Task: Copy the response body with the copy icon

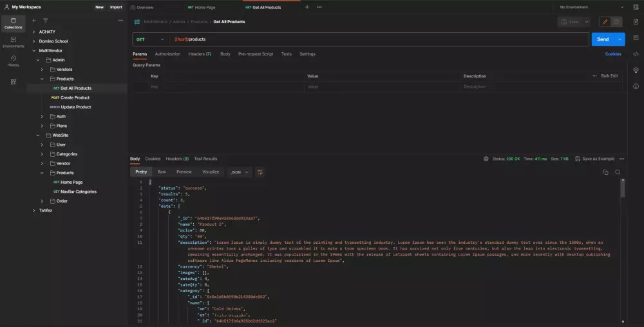Action: [605, 172]
